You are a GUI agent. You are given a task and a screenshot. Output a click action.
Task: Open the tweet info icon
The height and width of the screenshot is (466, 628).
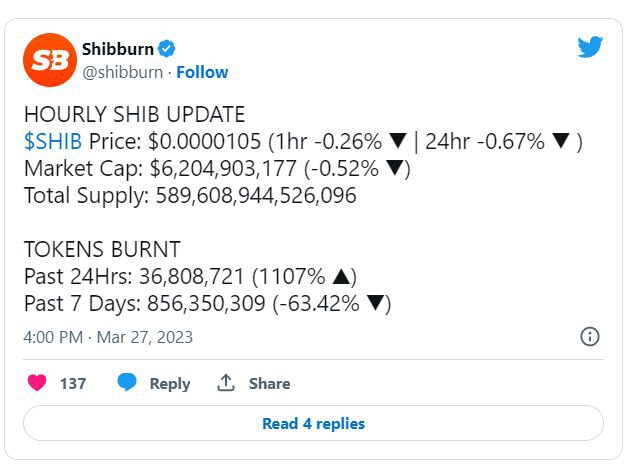click(590, 336)
